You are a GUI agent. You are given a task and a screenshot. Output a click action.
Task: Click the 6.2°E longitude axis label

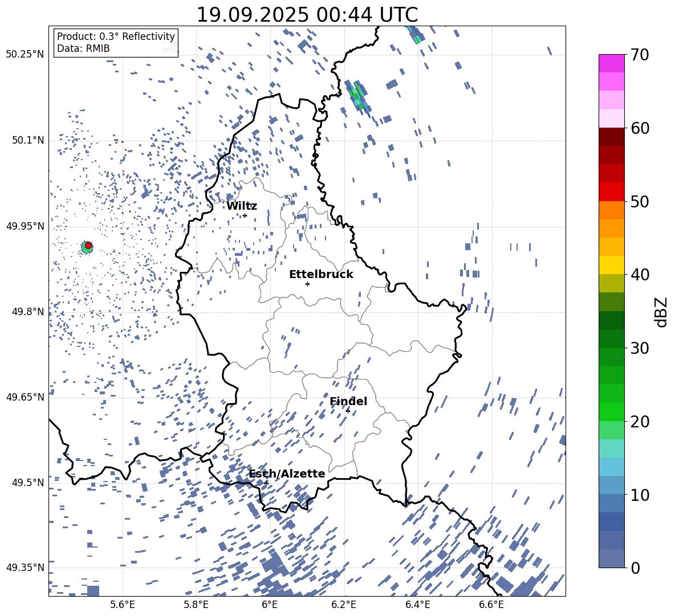click(x=344, y=605)
